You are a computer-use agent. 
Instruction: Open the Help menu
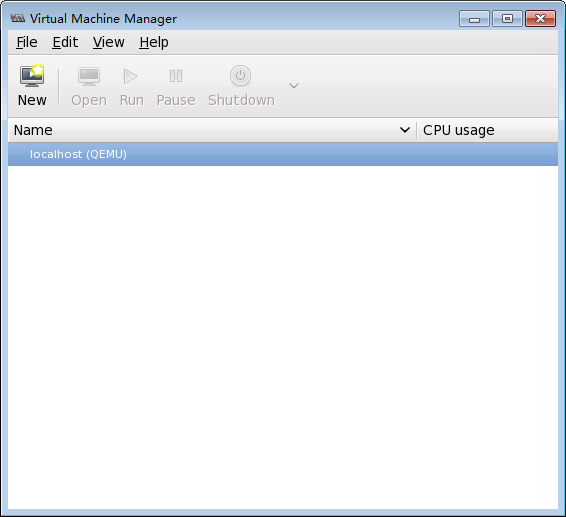pyautogui.click(x=154, y=42)
